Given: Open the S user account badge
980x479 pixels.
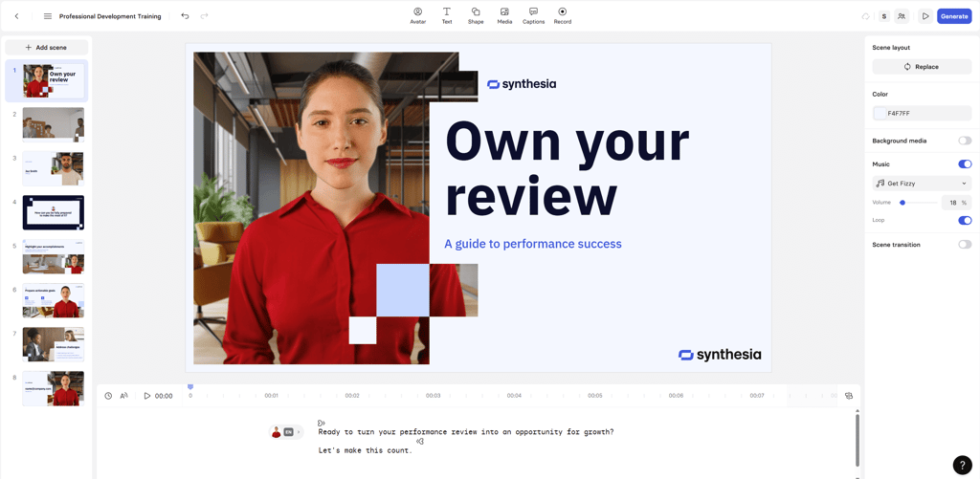Looking at the screenshot, I should pyautogui.click(x=883, y=16).
